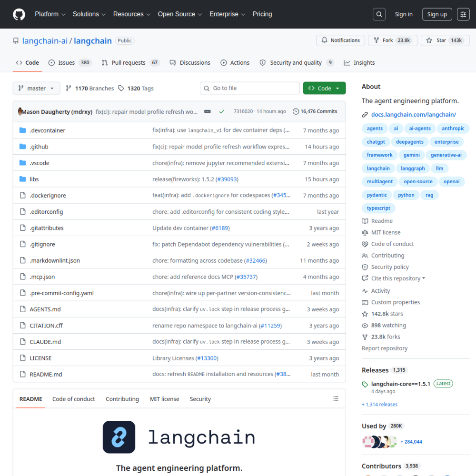The height and width of the screenshot is (476, 476).
Task: Click the 16,476 Commits link
Action: point(315,111)
